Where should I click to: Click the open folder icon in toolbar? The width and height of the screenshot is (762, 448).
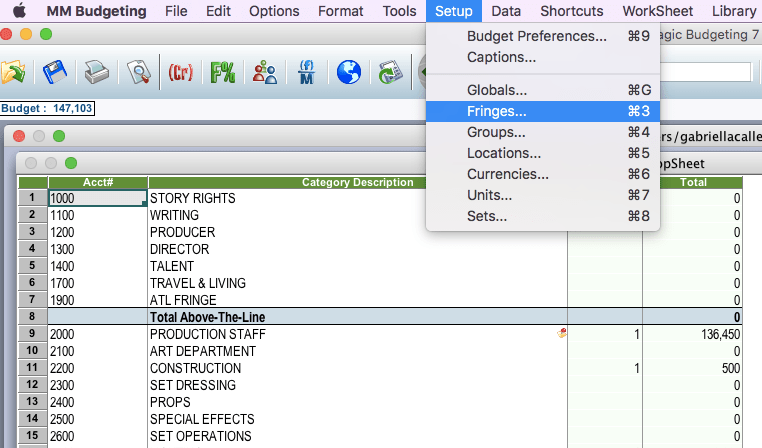tap(13, 73)
